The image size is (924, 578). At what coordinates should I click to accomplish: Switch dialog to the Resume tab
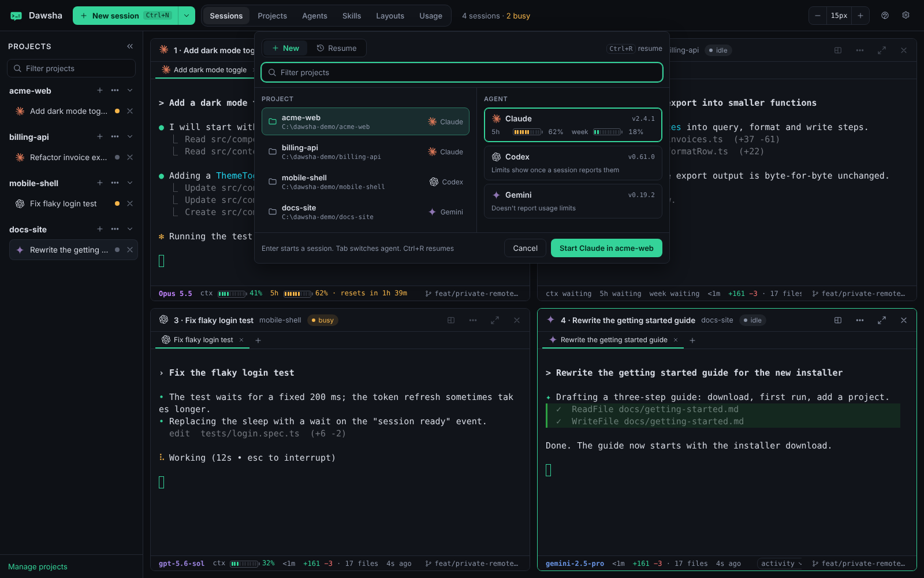click(337, 48)
